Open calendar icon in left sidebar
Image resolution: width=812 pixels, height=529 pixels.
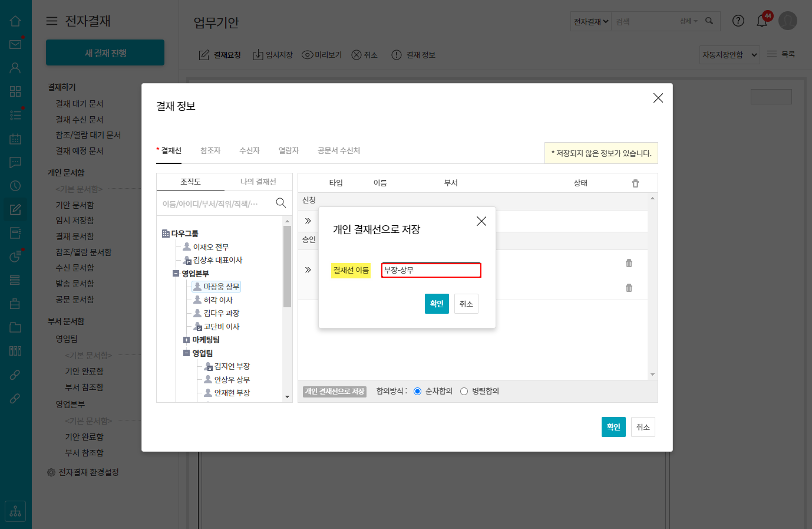pyautogui.click(x=15, y=139)
